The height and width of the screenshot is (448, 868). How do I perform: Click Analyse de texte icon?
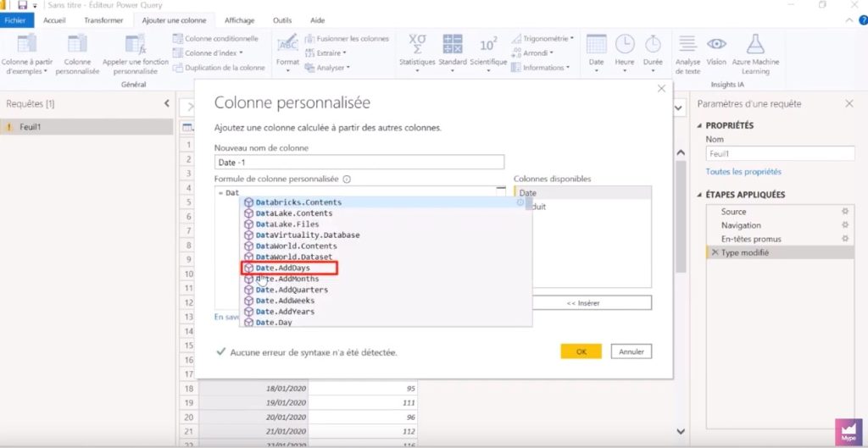pyautogui.click(x=687, y=44)
